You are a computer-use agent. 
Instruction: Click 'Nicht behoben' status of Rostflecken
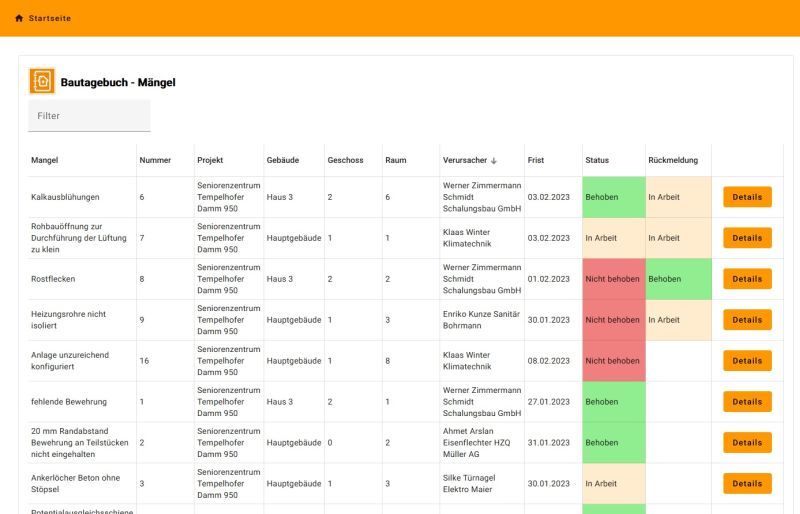[x=614, y=279]
